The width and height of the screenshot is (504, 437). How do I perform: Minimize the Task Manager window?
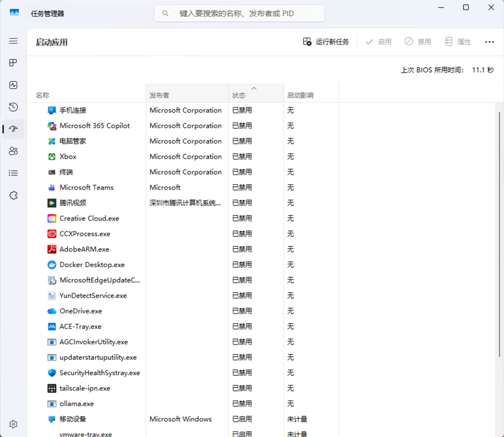441,7
